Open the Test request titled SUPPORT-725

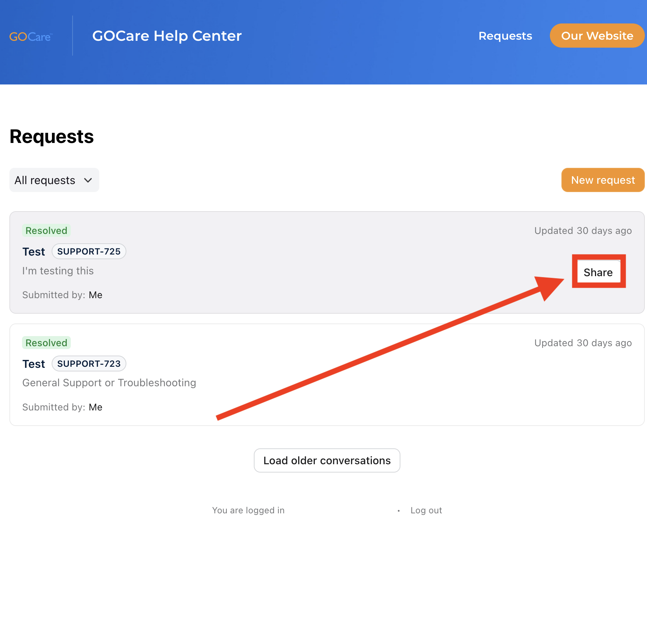point(34,252)
